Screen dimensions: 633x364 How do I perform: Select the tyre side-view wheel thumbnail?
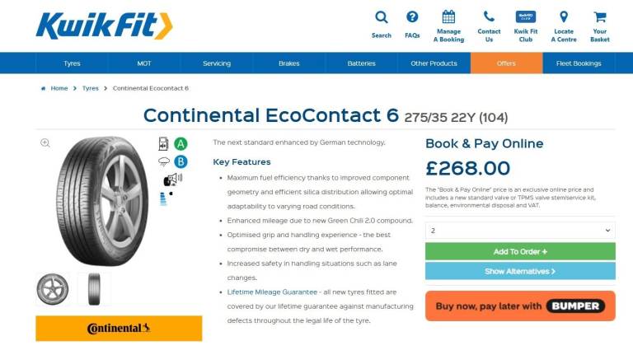pos(53,289)
